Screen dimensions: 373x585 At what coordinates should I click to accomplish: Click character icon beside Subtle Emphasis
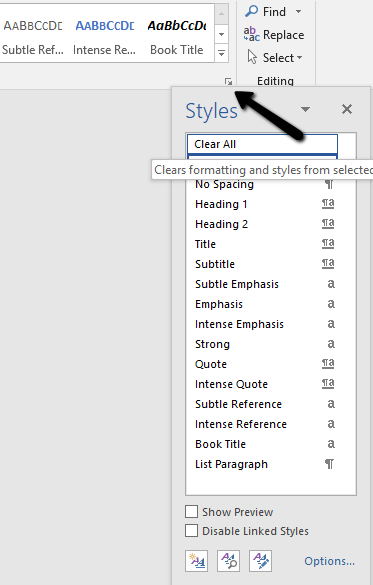[x=331, y=284]
